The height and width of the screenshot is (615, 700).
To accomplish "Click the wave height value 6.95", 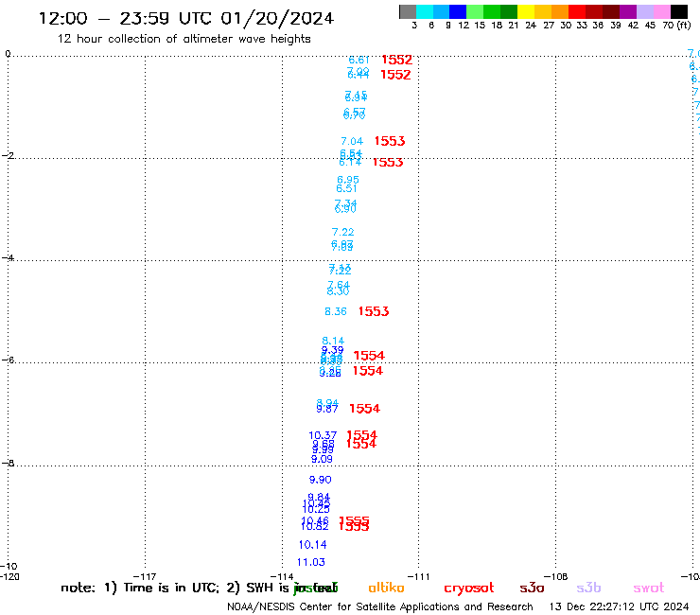I will coord(348,180).
